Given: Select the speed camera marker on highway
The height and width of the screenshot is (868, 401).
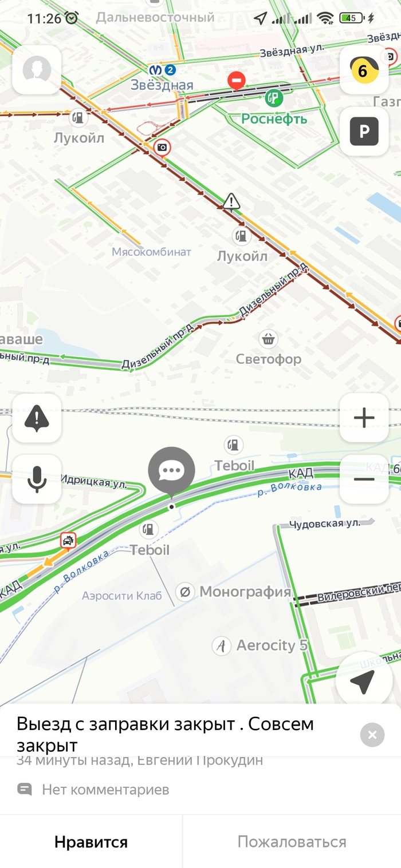Looking at the screenshot, I should [x=162, y=148].
